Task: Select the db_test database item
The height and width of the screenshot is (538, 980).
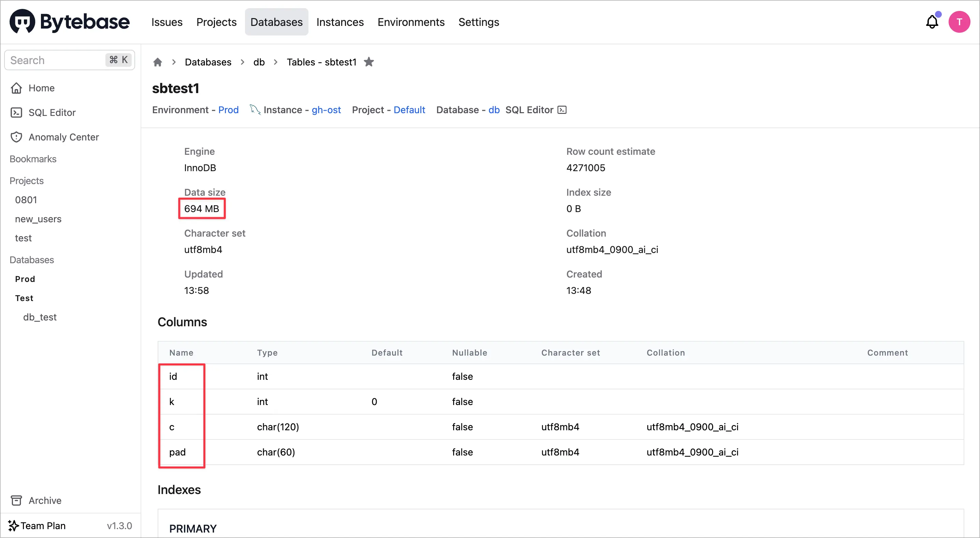Action: (40, 317)
